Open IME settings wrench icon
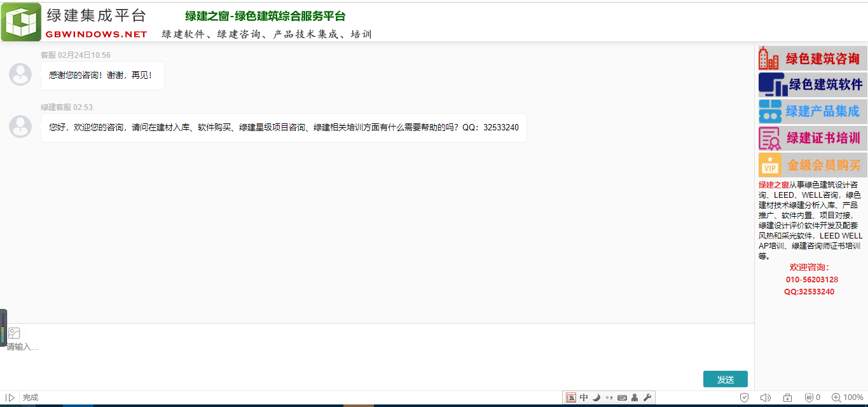This screenshot has height=407, width=868. click(x=647, y=397)
